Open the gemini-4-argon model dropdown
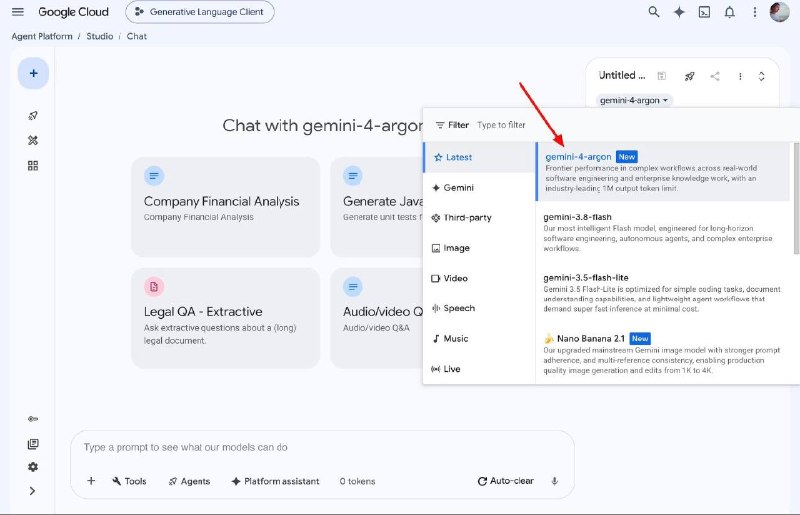800x515 pixels. click(x=634, y=101)
